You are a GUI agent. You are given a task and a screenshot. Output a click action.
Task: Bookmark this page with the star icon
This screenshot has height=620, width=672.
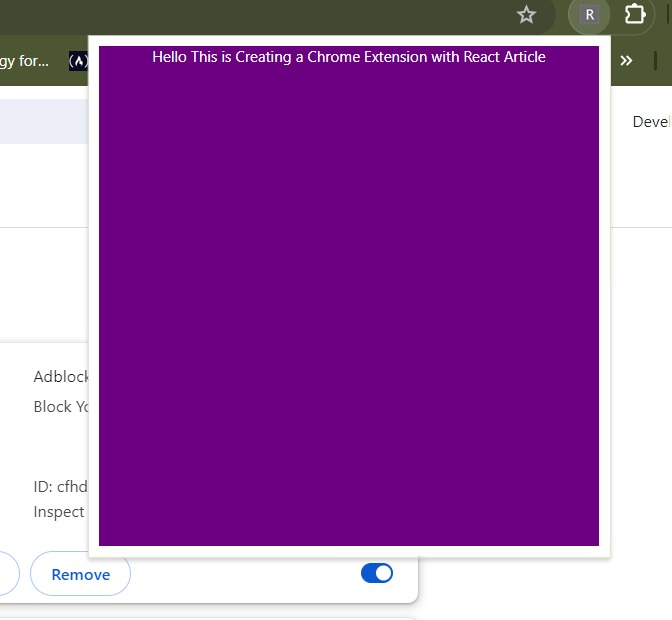tap(526, 15)
